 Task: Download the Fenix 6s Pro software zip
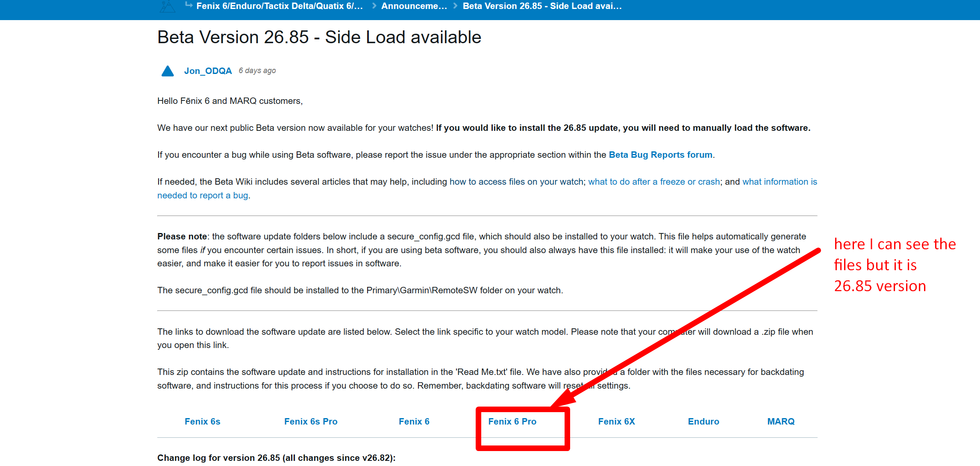[311, 422]
